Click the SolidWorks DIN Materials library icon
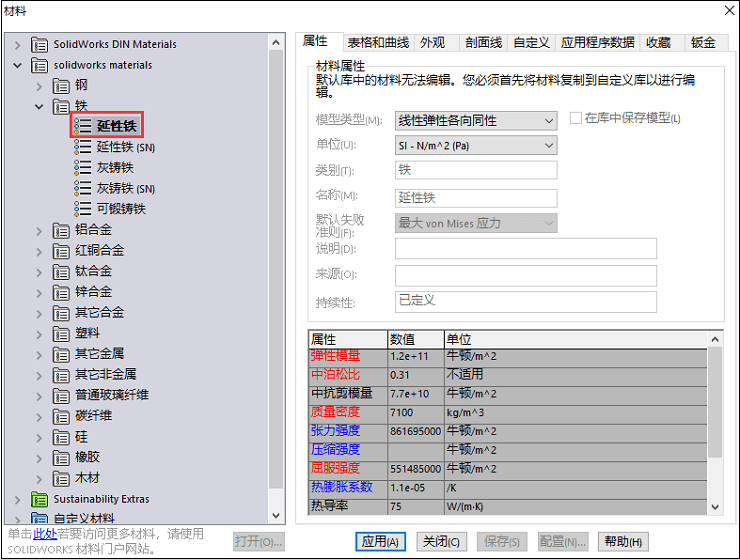The height and width of the screenshot is (559, 740). (39, 44)
